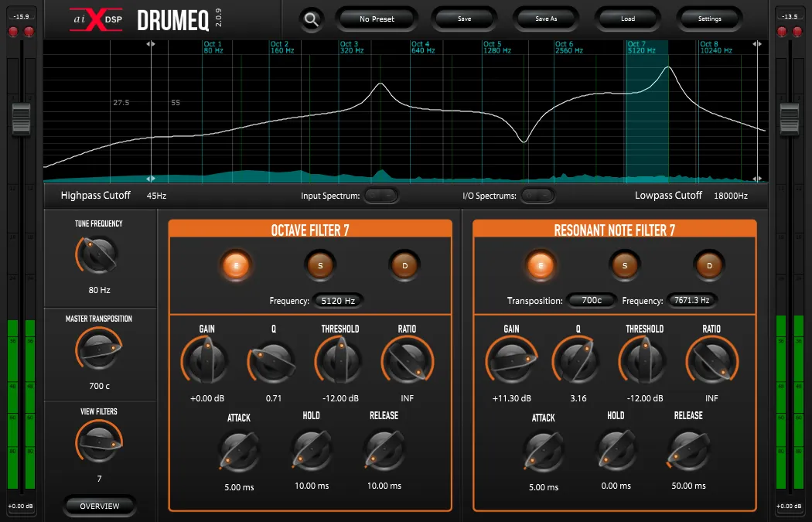Click the Master Transposition knob

click(x=98, y=350)
